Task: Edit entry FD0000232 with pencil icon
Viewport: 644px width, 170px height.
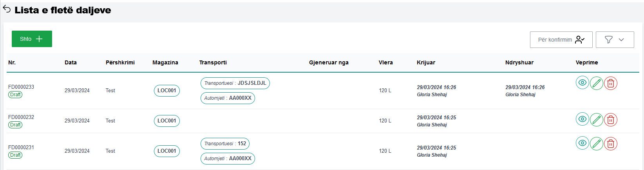Action: pos(596,120)
